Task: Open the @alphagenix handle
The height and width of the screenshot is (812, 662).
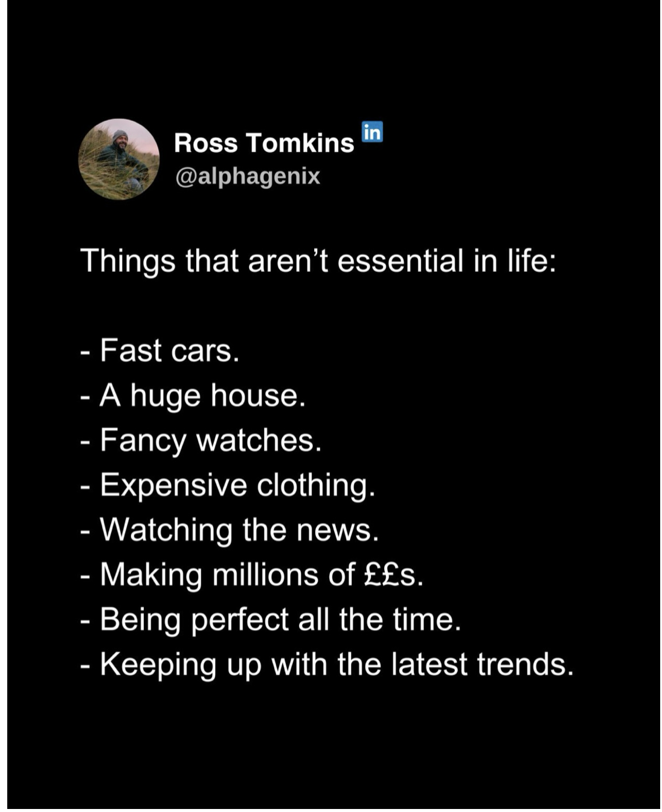Action: 247,176
